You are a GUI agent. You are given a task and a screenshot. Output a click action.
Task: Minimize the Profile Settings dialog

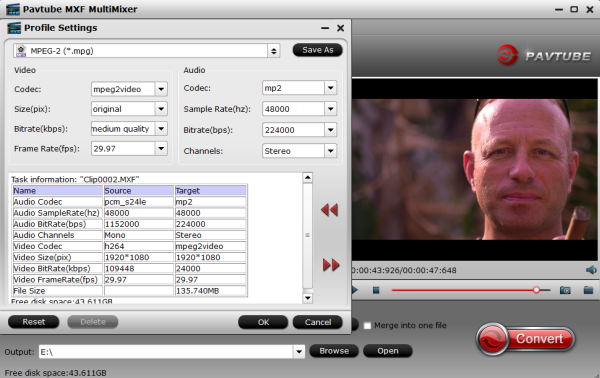[x=325, y=28]
